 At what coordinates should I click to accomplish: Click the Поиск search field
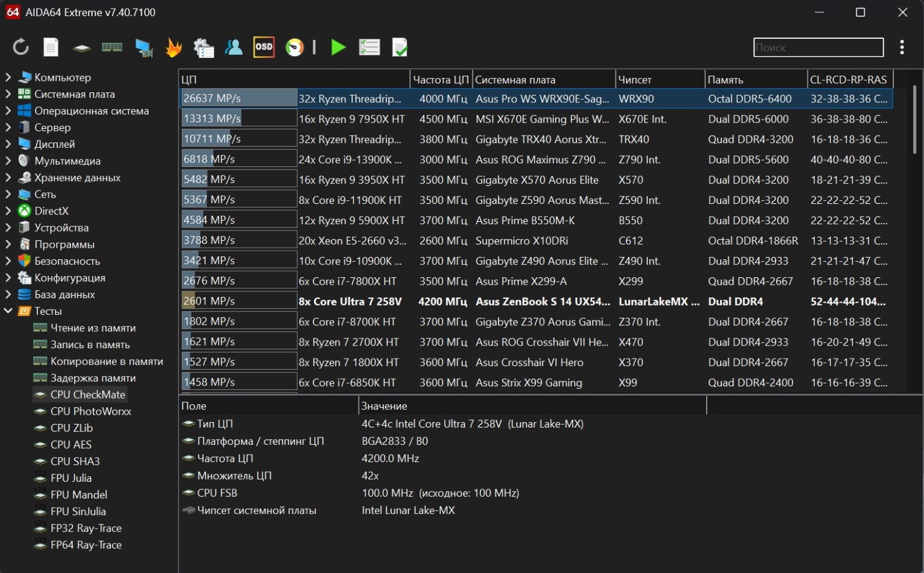coord(818,47)
